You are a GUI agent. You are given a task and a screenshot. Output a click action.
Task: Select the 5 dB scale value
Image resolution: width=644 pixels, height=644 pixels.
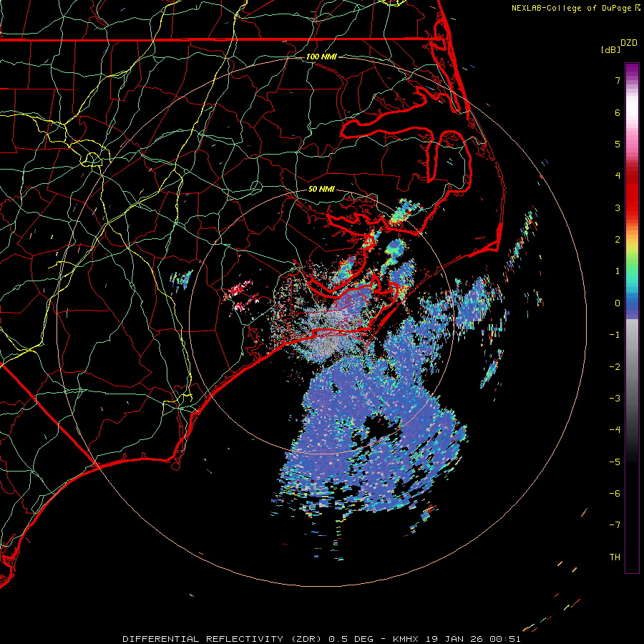618,144
